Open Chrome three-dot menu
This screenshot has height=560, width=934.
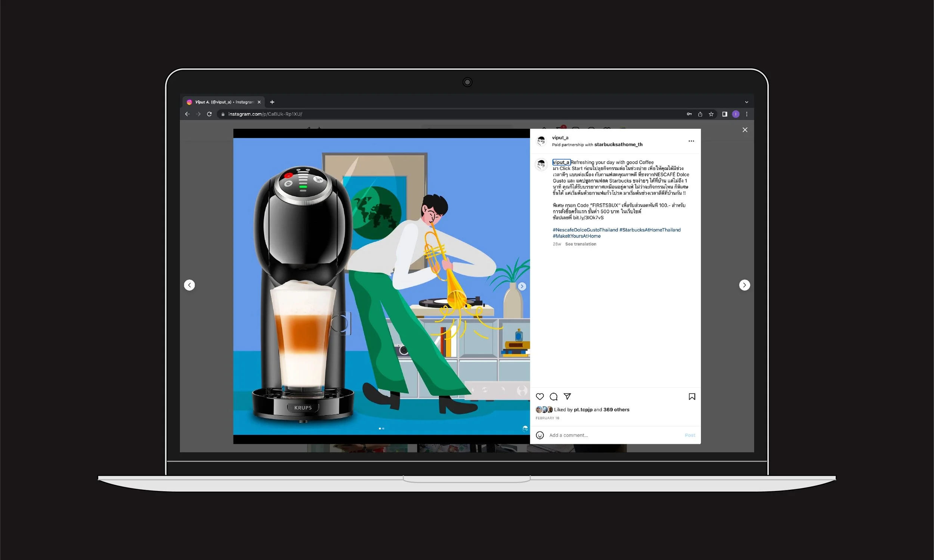746,114
